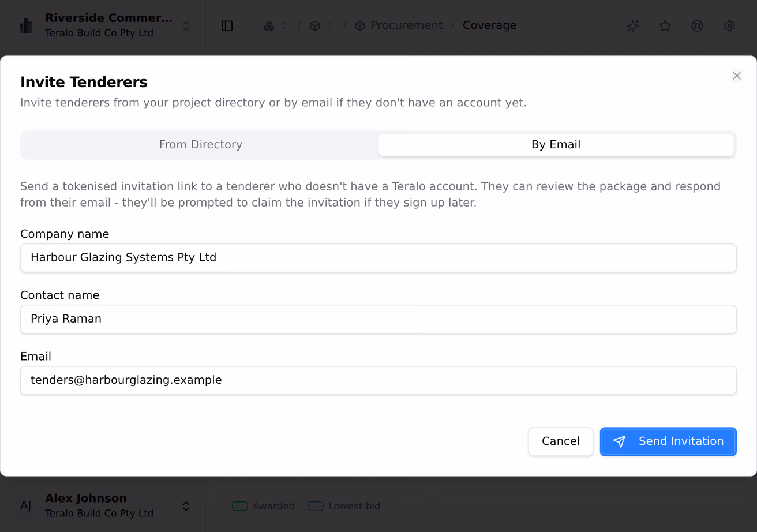Toggle the sidebar panel icon
Image resolution: width=757 pixels, height=532 pixels.
227,26
